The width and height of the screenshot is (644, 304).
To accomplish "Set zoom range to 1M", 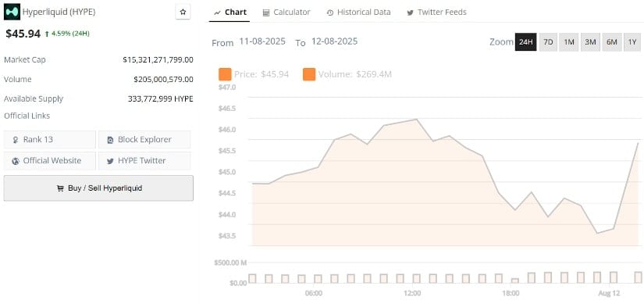I will pyautogui.click(x=569, y=42).
